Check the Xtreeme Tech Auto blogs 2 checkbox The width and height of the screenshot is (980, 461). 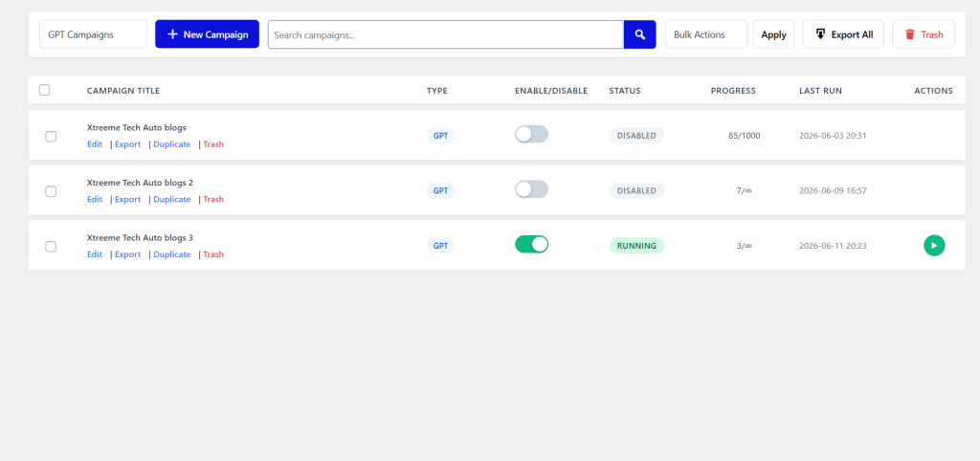click(x=51, y=191)
